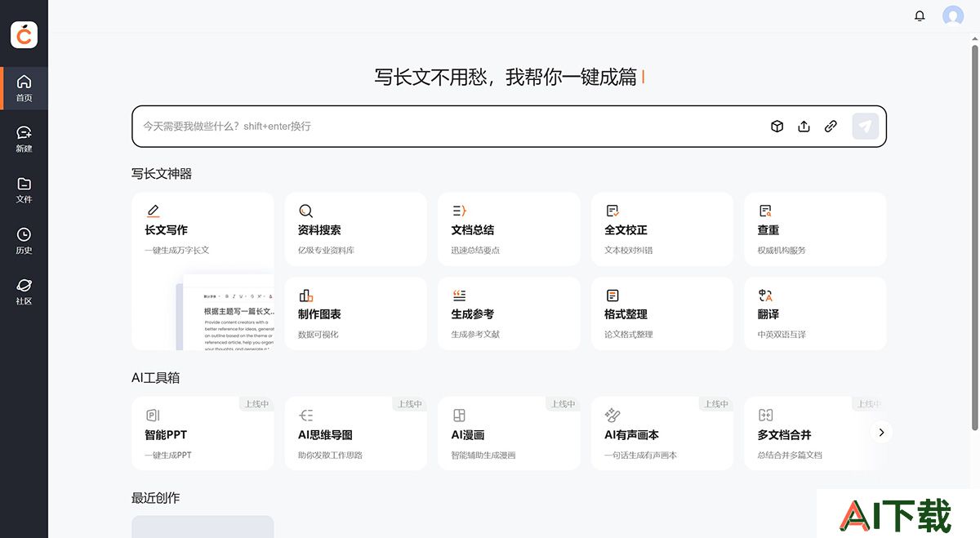This screenshot has height=538, width=980.
Task: Click the 制作图表 chart icon
Action: (x=305, y=296)
